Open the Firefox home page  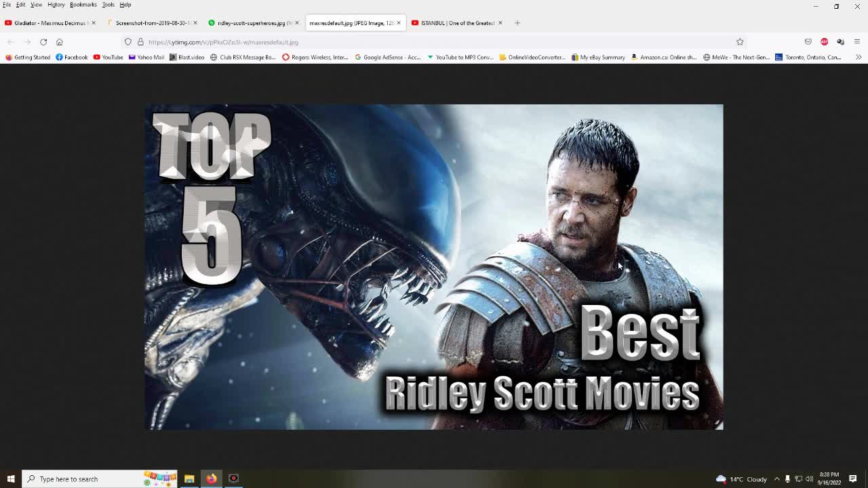(x=60, y=42)
